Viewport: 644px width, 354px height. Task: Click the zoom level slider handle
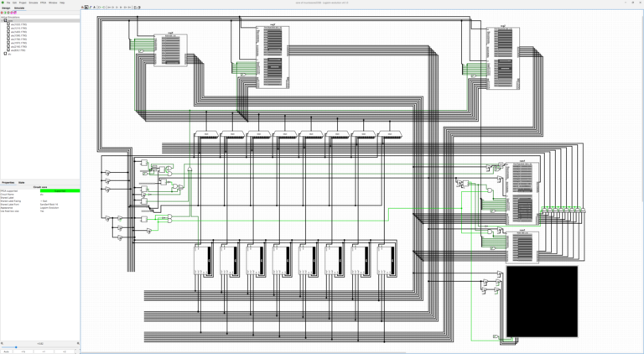[16, 347]
